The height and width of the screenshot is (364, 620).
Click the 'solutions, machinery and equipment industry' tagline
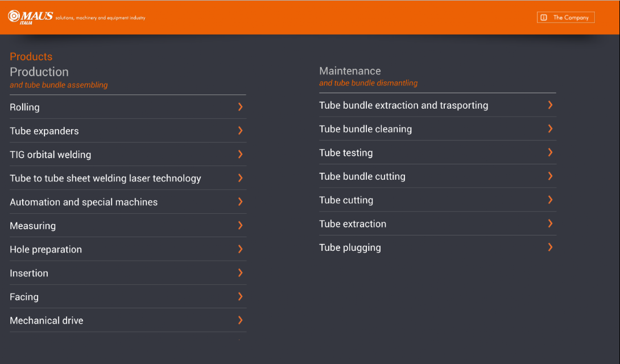101,18
